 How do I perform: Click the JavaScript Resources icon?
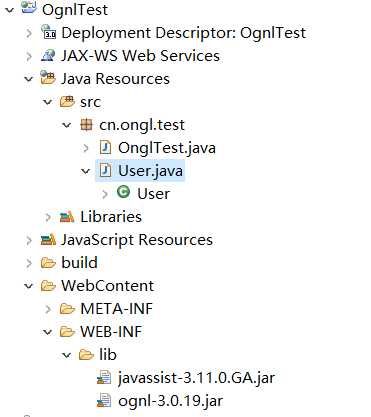coord(48,240)
